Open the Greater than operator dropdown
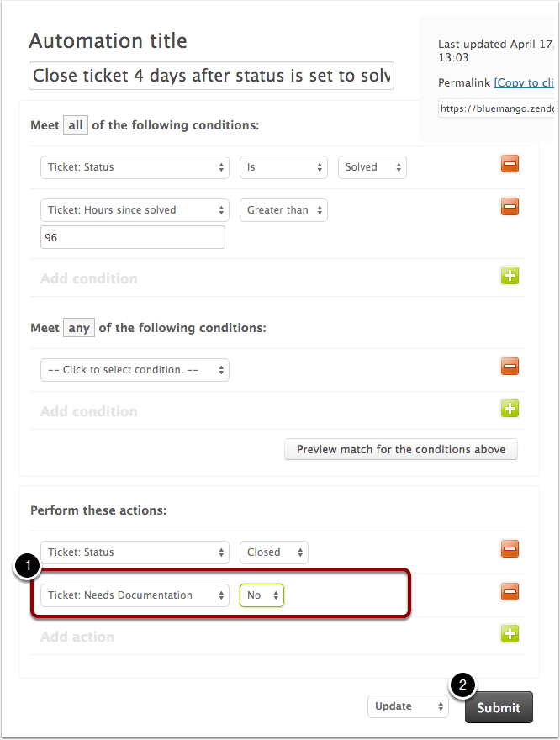 [283, 210]
